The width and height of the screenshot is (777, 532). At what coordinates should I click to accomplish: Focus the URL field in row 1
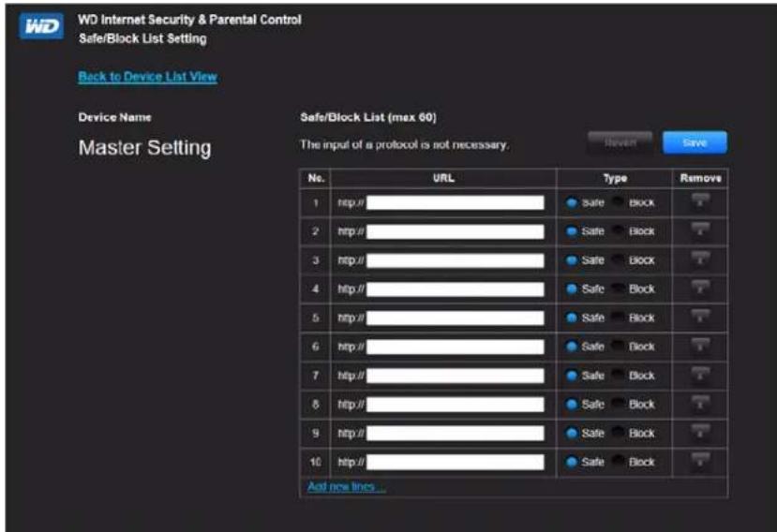(x=455, y=202)
